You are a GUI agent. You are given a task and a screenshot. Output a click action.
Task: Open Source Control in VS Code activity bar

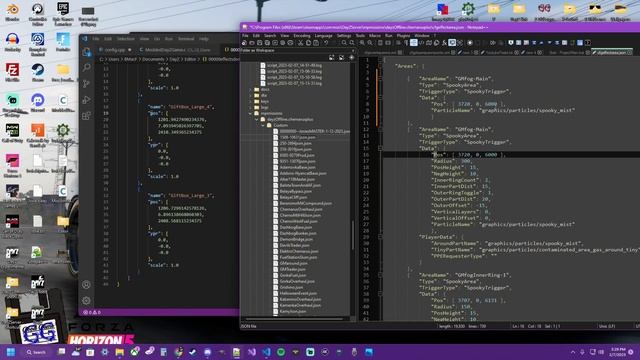[x=87, y=84]
